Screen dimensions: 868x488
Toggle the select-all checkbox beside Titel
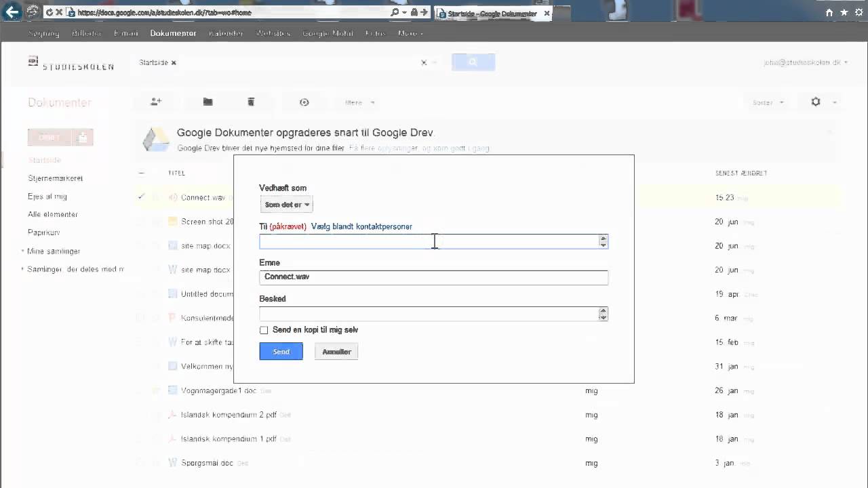141,173
